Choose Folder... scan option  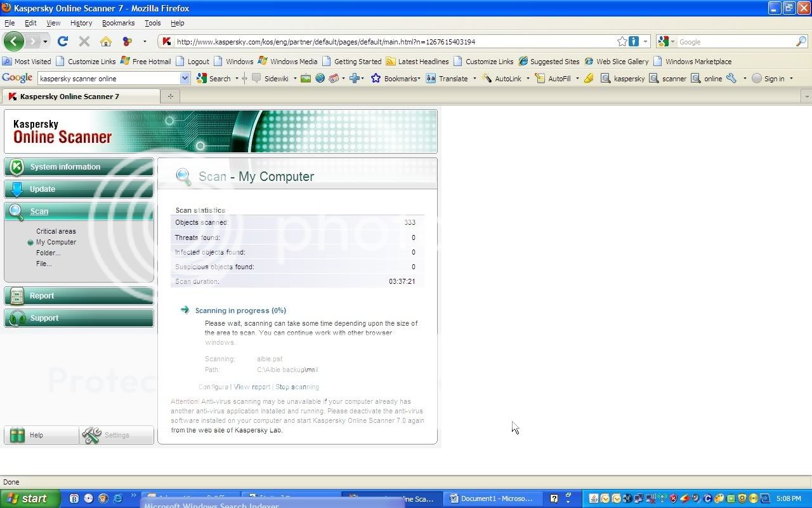(x=48, y=253)
